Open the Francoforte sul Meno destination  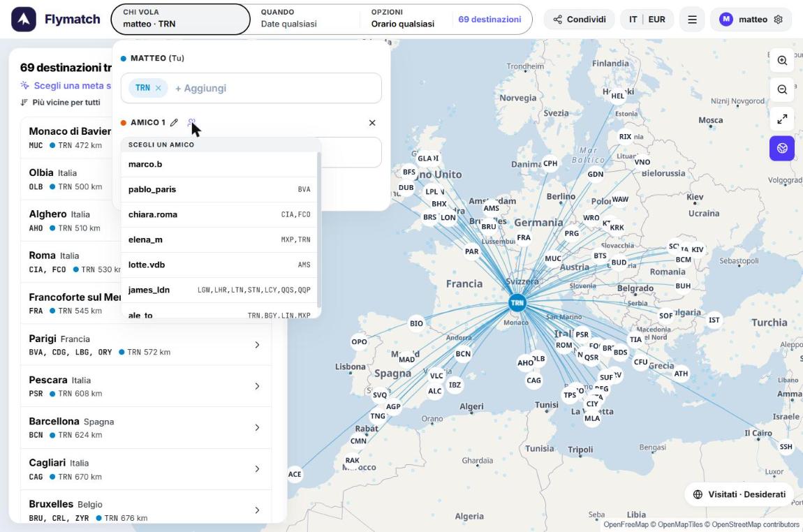click(70, 303)
